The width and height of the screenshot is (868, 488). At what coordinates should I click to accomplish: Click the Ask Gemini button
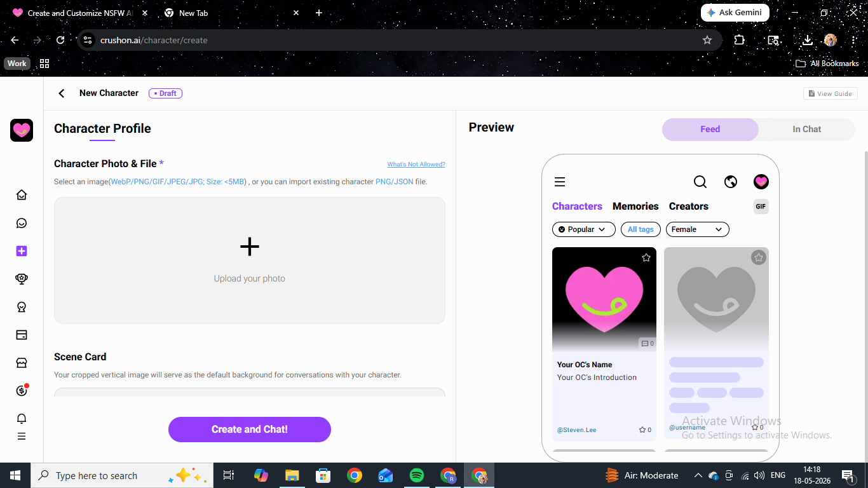coord(735,13)
